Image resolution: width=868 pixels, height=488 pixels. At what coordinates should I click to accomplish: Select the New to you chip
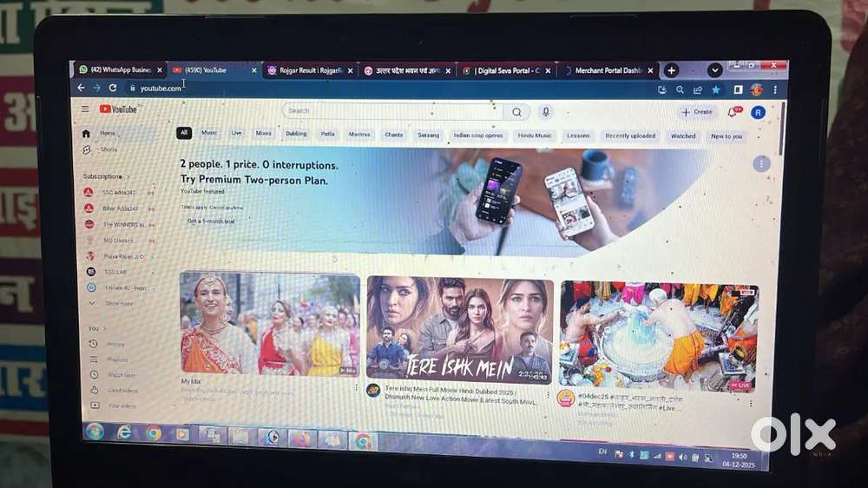click(x=727, y=136)
